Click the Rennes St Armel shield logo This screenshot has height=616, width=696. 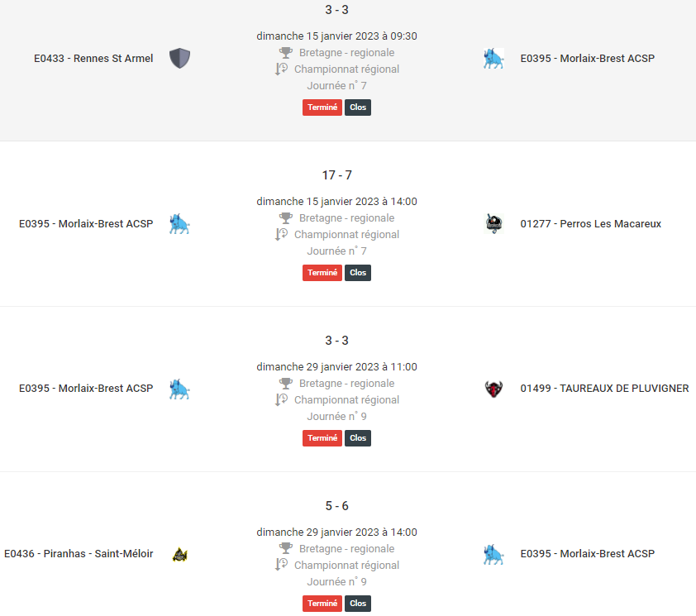tap(179, 58)
